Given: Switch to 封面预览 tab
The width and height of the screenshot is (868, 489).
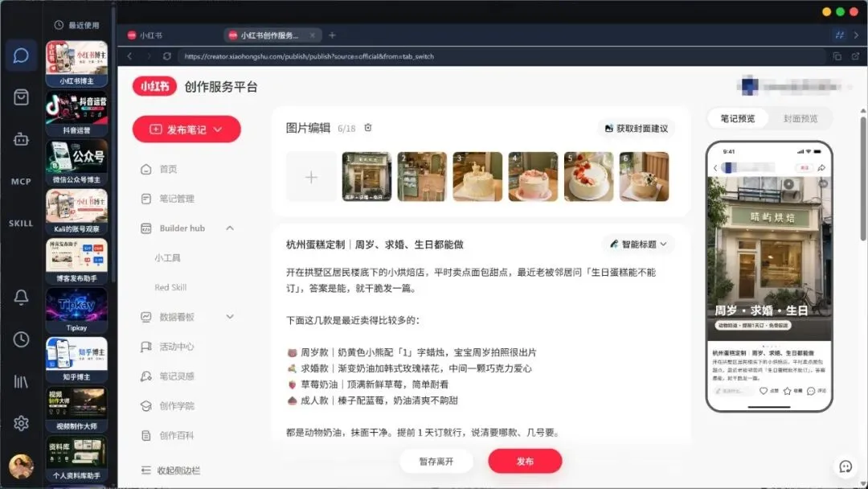Looking at the screenshot, I should (x=800, y=118).
